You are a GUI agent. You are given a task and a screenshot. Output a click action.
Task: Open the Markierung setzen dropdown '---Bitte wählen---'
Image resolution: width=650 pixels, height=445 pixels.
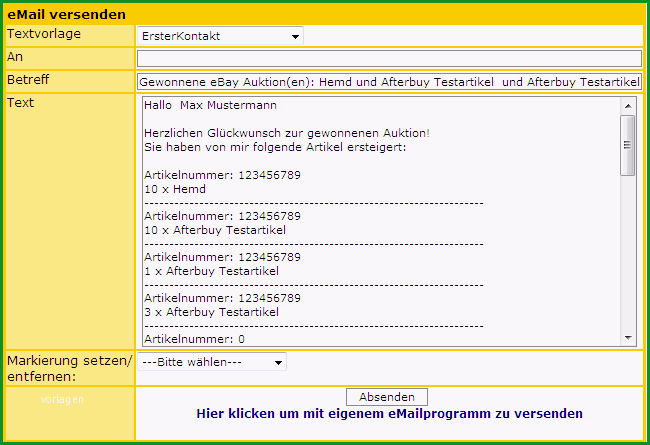[211, 362]
